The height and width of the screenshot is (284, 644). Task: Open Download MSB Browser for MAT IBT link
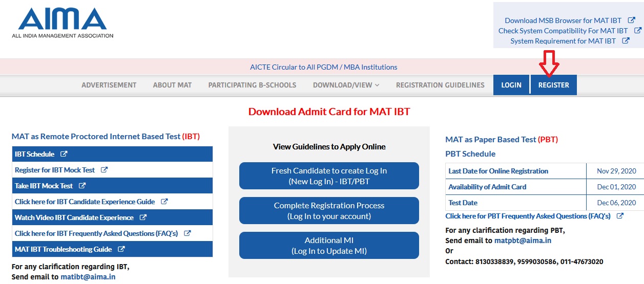[x=563, y=20]
